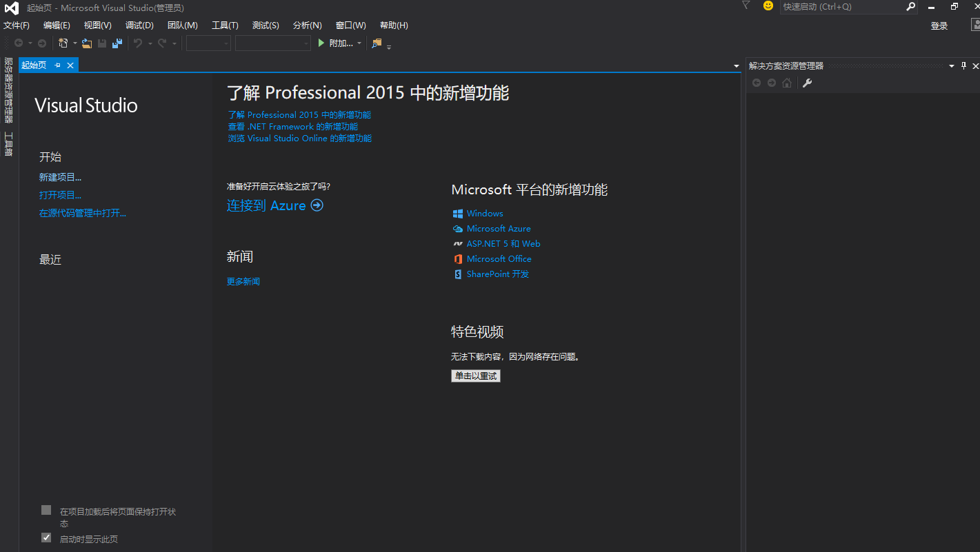Expand the New Project dropdown arrow
The width and height of the screenshot is (980, 552).
pos(74,43)
